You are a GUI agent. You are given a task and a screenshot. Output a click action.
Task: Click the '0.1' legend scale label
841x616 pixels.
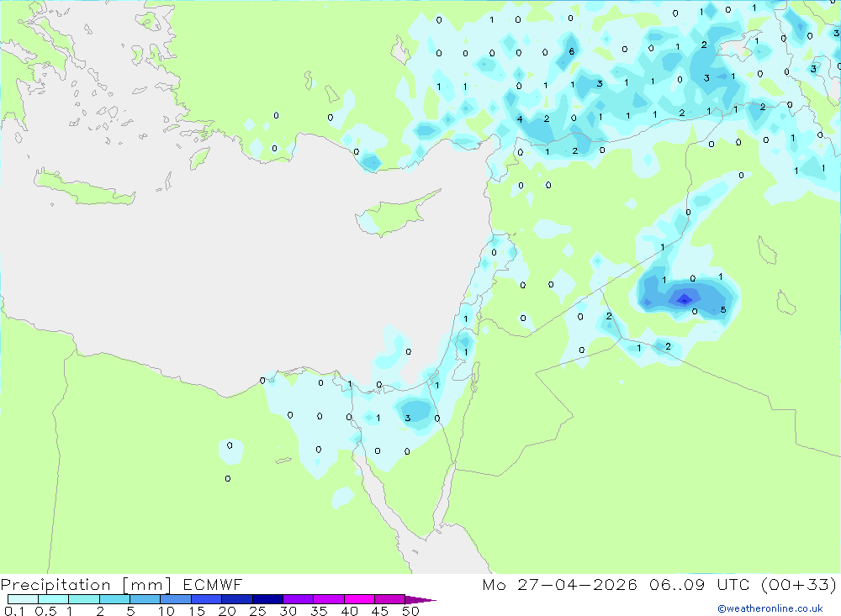tap(14, 611)
